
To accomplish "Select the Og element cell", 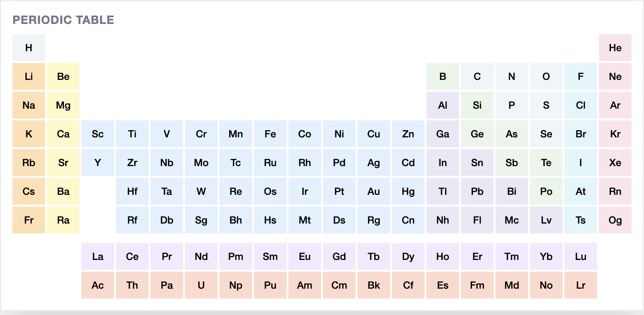I will [x=615, y=220].
